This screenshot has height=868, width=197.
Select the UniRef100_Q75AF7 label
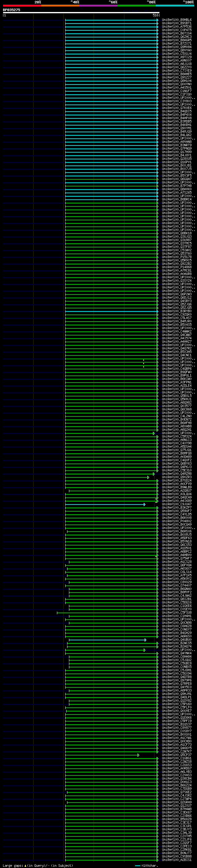(x=177, y=558)
